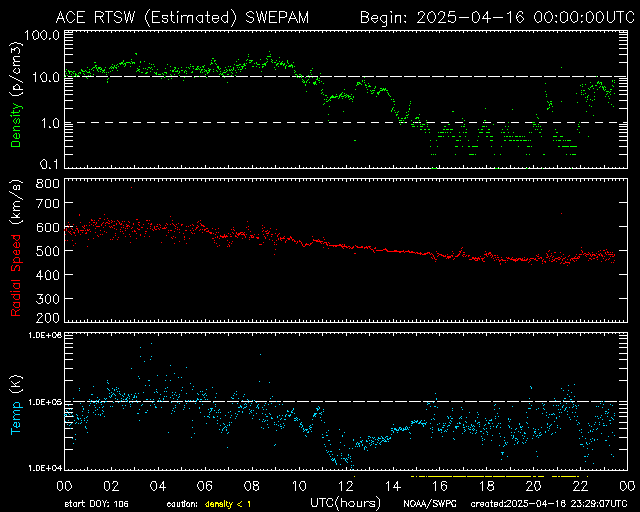Click the speed axis value '200'

click(x=48, y=318)
